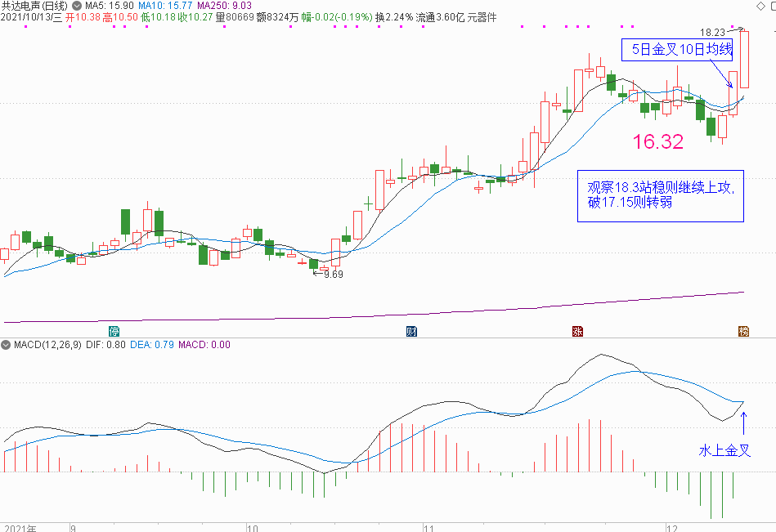Click the 共达电声(日线) stock title
The width and height of the screenshot is (776, 532).
[34, 6]
